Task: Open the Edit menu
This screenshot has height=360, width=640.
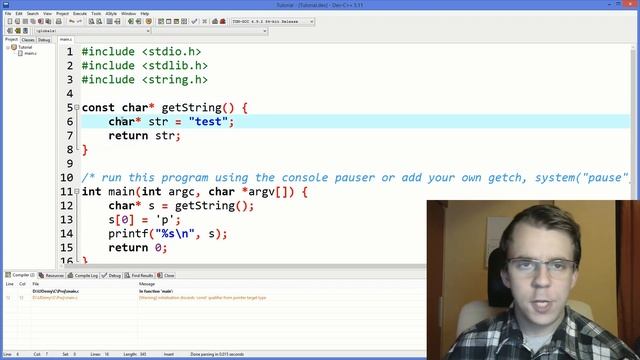Action: [19, 13]
